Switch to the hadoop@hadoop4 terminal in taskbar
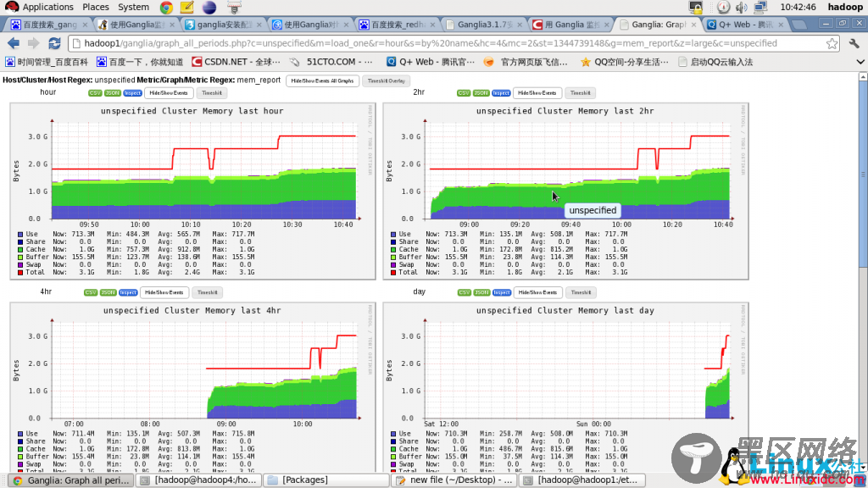This screenshot has width=868, height=488. click(x=198, y=480)
